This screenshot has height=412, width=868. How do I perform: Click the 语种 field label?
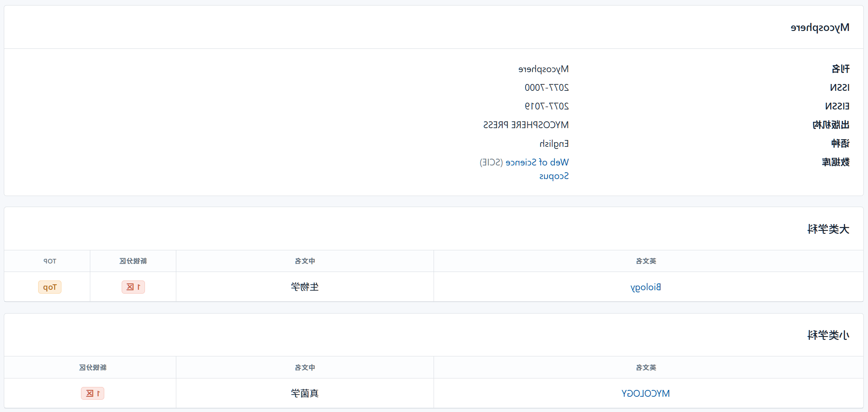tap(840, 143)
